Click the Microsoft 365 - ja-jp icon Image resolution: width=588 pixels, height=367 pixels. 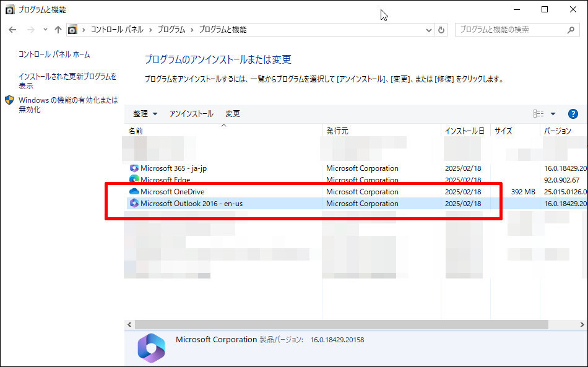click(134, 168)
